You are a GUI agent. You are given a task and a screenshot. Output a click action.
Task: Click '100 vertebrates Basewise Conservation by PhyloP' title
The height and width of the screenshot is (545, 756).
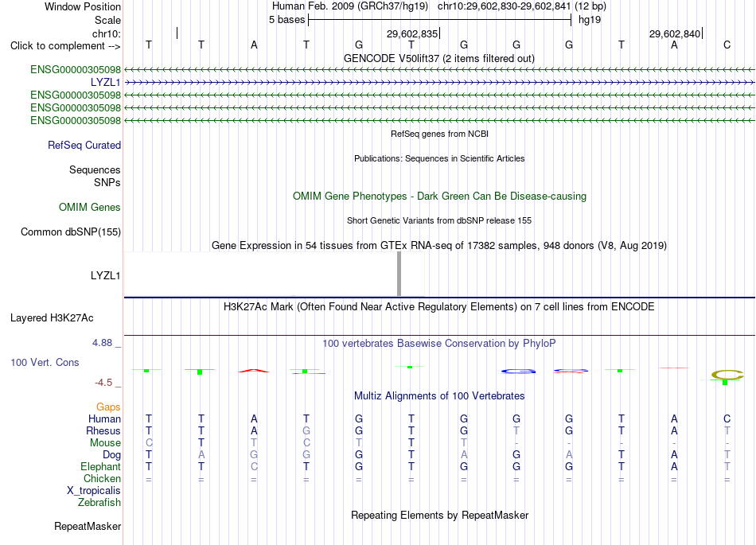439,344
